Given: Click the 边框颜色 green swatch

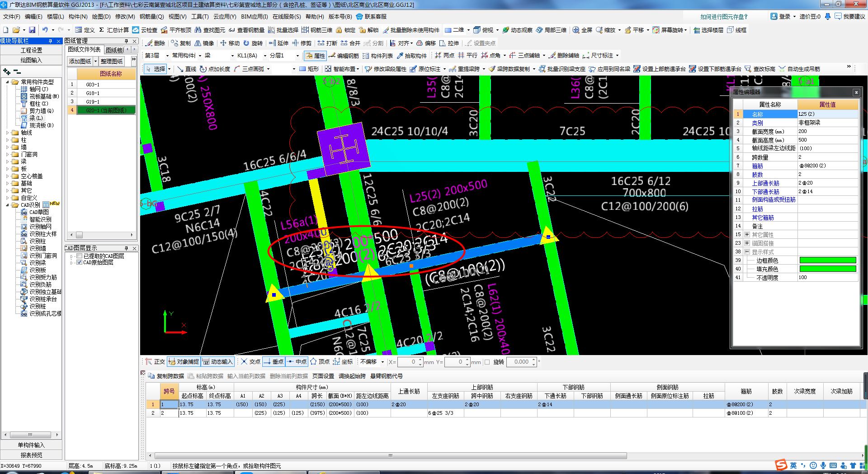Looking at the screenshot, I should tap(827, 260).
